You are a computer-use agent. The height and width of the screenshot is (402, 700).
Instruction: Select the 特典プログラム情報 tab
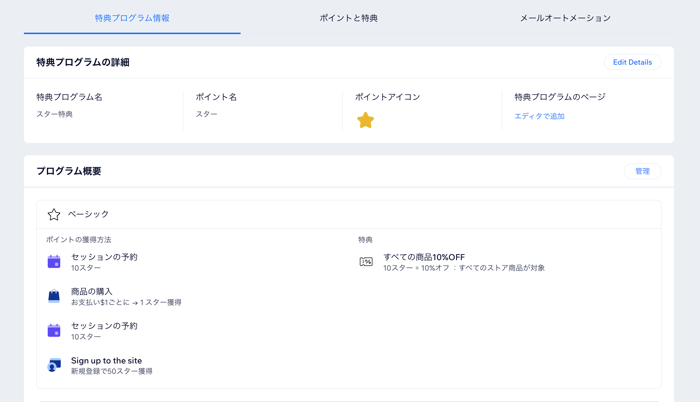132,18
